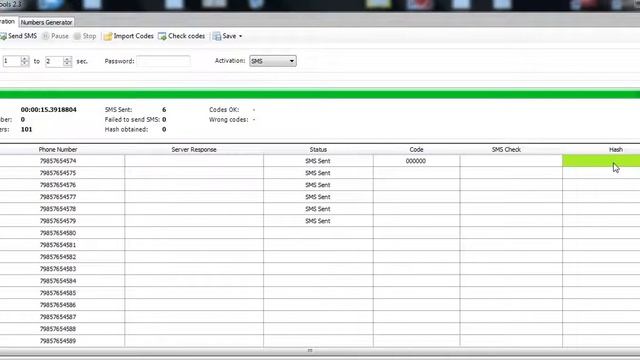Image resolution: width=640 pixels, height=360 pixels.
Task: Select phone number 79857654589
Action: (58, 341)
